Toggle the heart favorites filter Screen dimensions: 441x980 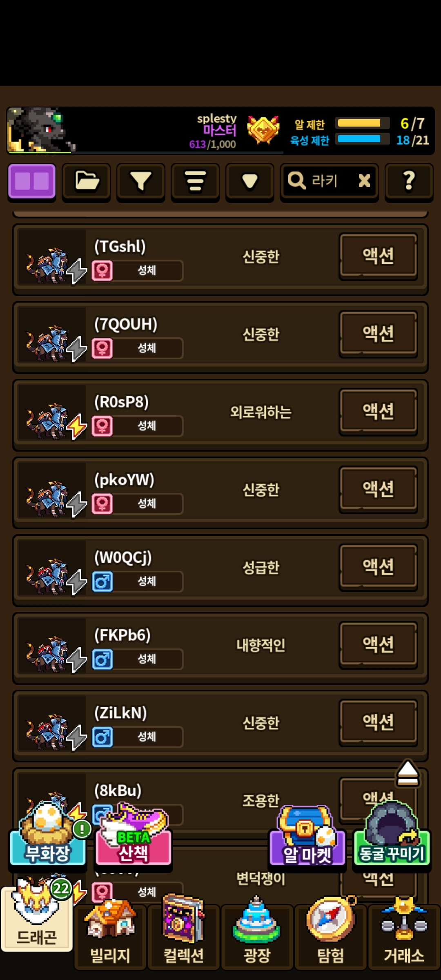250,182
